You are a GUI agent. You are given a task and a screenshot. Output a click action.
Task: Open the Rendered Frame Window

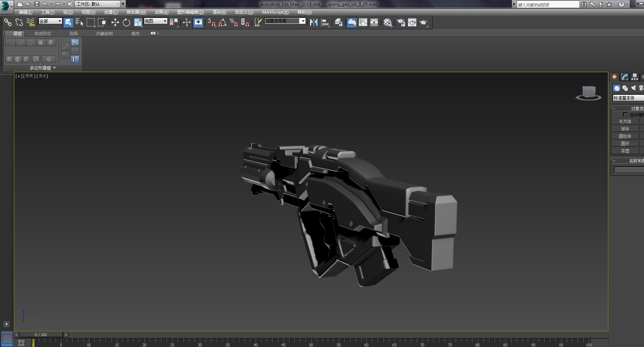[412, 22]
